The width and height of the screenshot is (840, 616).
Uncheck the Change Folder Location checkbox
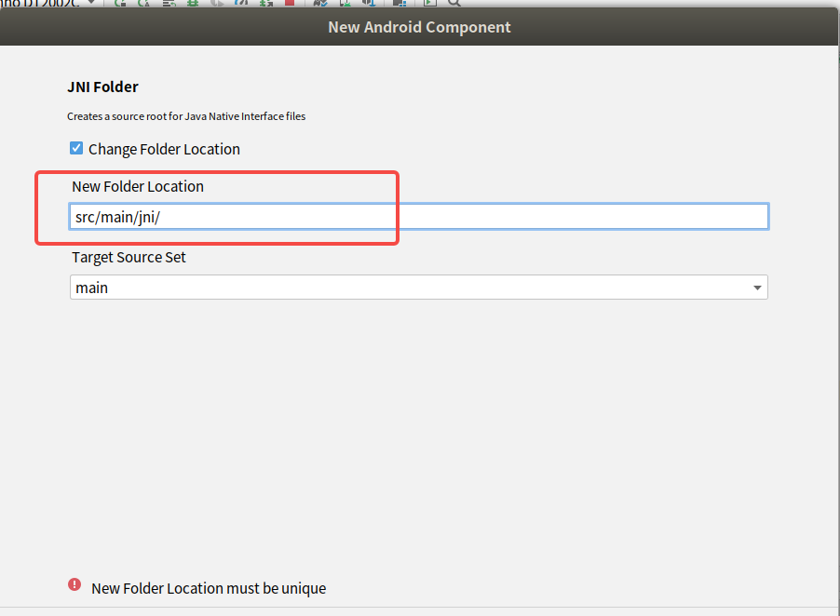(76, 147)
